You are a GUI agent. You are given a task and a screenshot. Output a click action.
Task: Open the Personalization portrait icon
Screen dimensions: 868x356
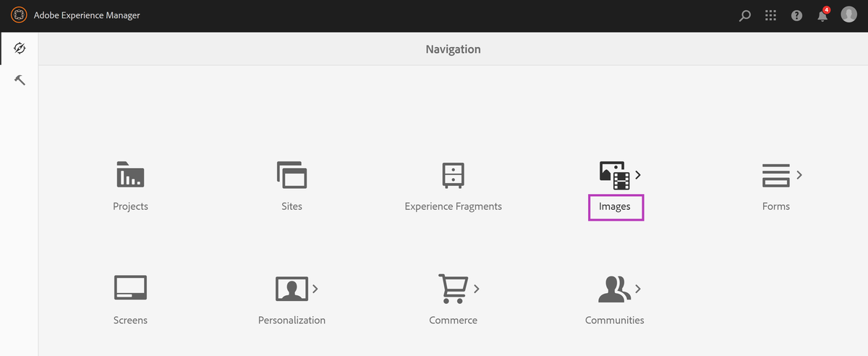point(292,289)
